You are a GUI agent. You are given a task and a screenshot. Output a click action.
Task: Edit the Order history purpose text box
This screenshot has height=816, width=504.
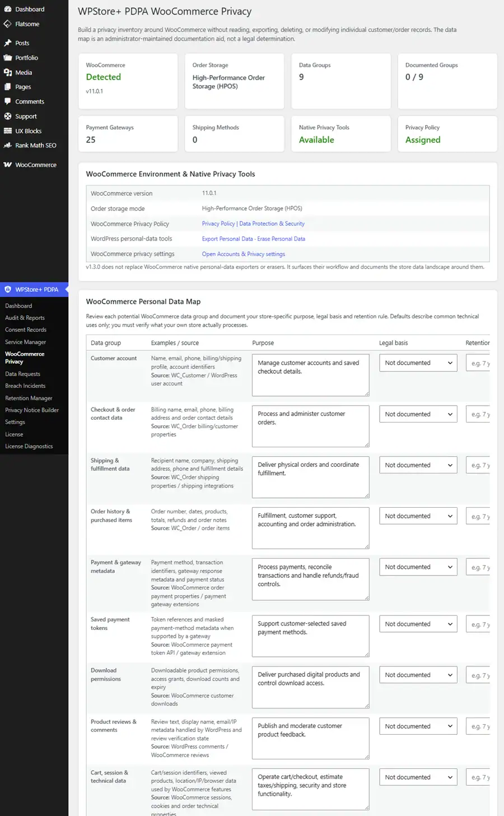pos(311,528)
